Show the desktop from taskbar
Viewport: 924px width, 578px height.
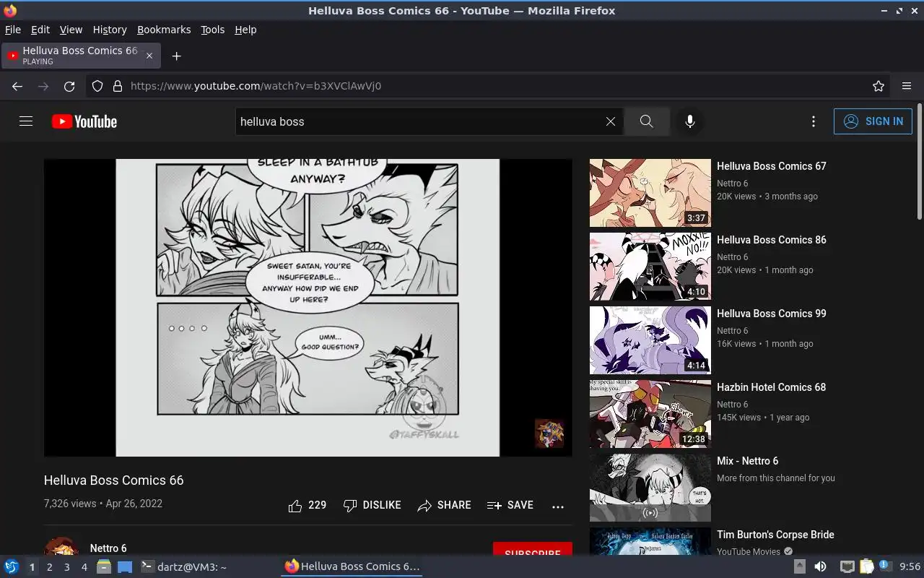tap(125, 567)
